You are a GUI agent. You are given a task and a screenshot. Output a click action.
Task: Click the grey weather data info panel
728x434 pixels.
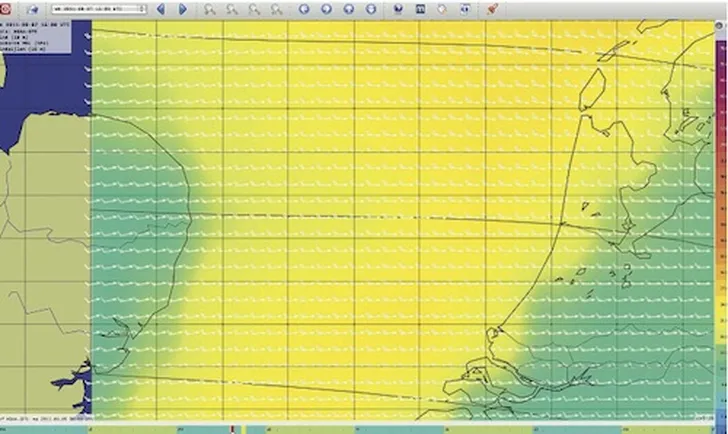coord(40,35)
